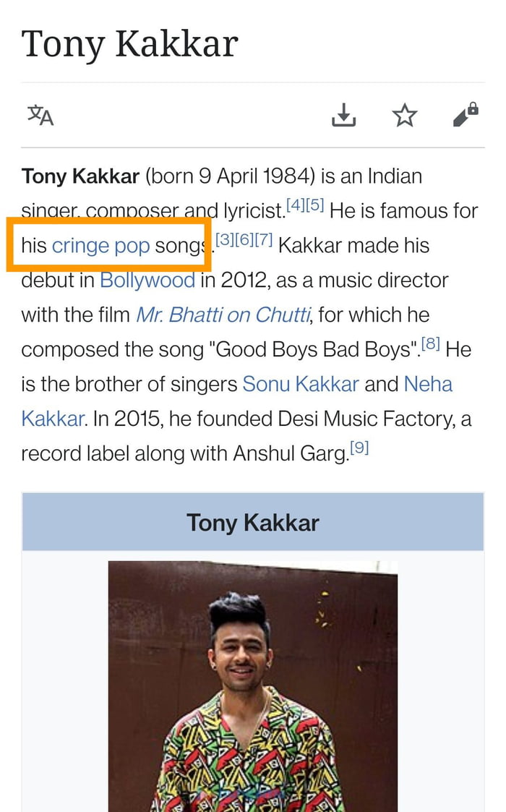Go to citation [8] after song title
Screen dimensions: 506x812
[x=431, y=345]
